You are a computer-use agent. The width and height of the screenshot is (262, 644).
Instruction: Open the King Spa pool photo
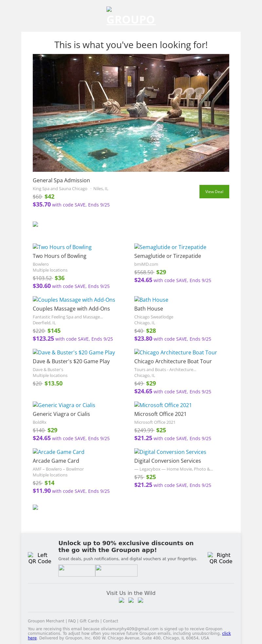pyautogui.click(x=131, y=113)
